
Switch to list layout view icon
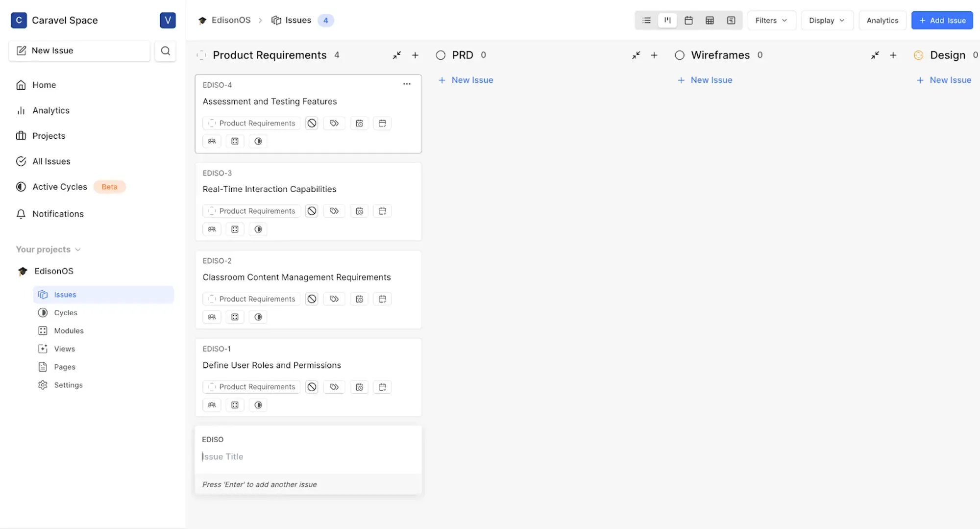click(x=646, y=21)
